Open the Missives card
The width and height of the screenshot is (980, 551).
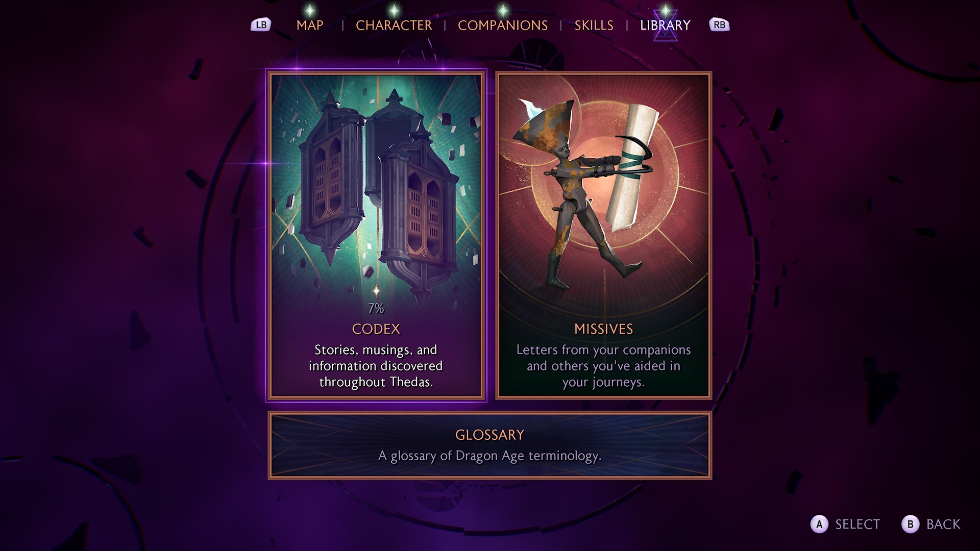(x=604, y=235)
